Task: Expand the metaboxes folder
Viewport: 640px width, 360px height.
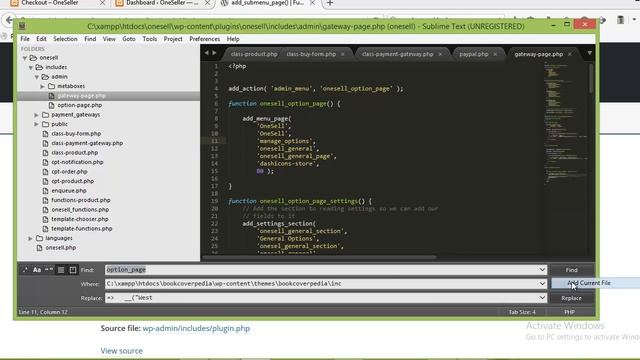Action: (42, 87)
